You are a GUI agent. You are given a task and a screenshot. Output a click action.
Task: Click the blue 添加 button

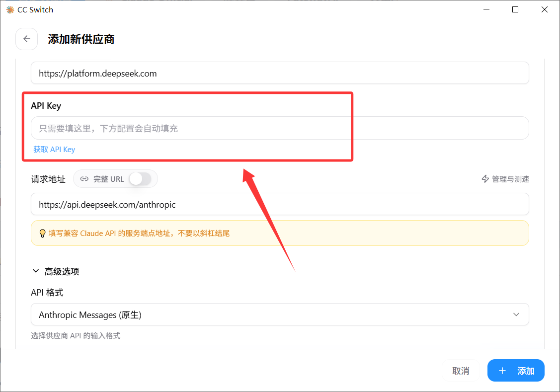click(x=516, y=371)
